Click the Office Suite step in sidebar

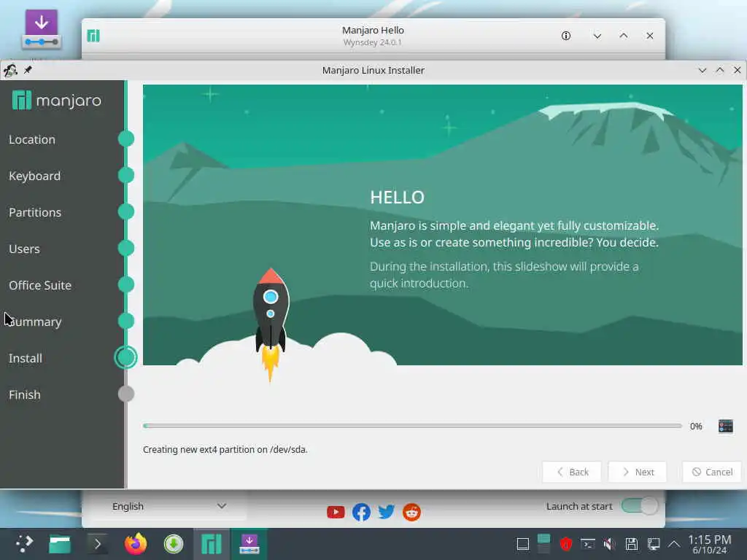(40, 285)
